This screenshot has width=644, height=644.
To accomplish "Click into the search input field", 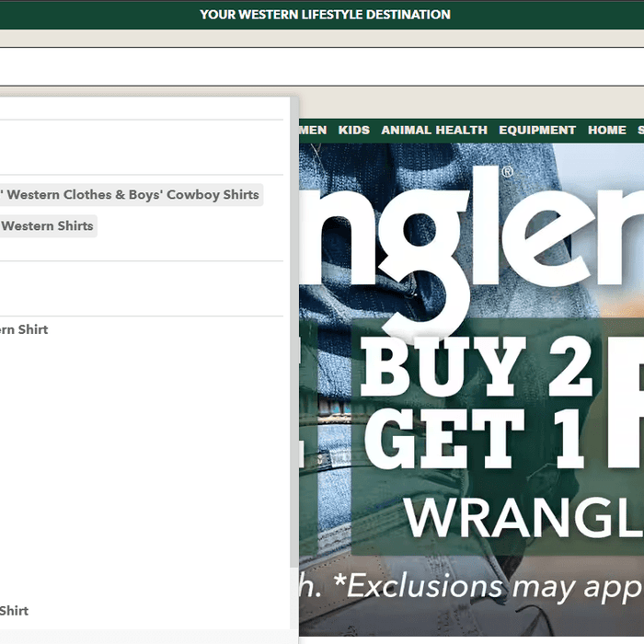I will point(322,67).
